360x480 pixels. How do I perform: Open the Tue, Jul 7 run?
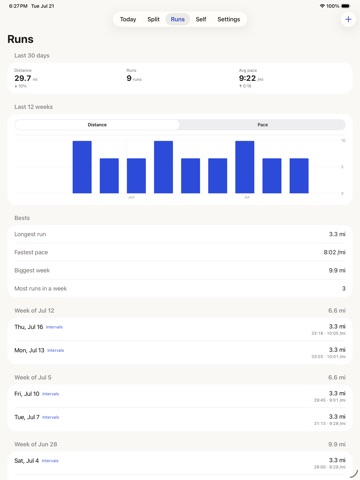(x=180, y=420)
